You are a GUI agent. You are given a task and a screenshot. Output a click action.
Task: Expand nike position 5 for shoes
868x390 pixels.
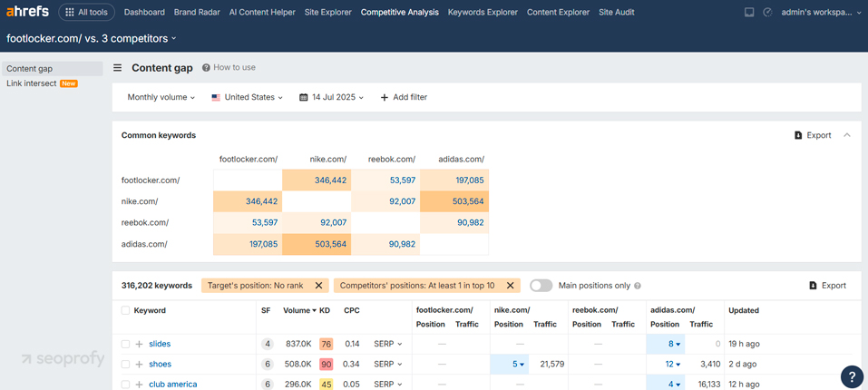pos(518,364)
